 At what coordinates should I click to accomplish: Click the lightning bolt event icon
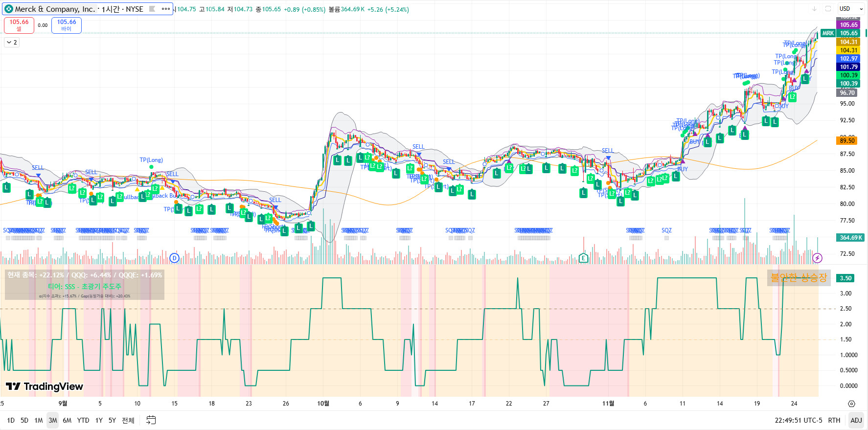pos(817,258)
